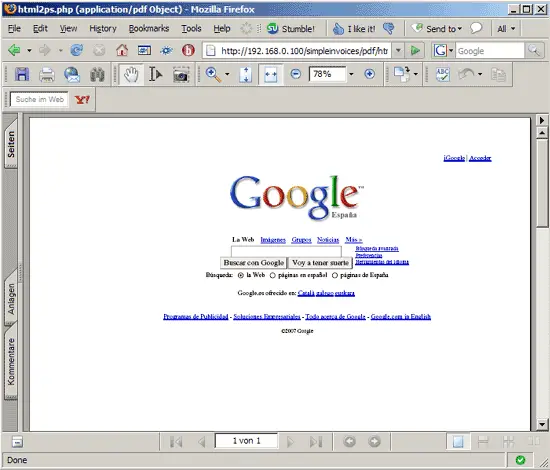Choose the text Select tool
550x470 pixels.
155,74
